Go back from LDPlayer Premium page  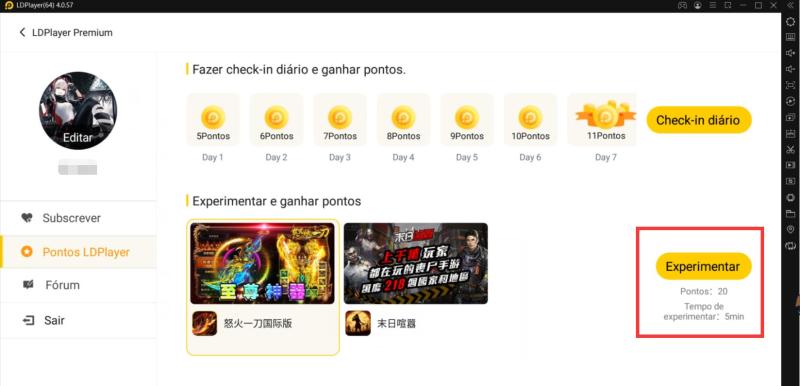click(x=22, y=33)
